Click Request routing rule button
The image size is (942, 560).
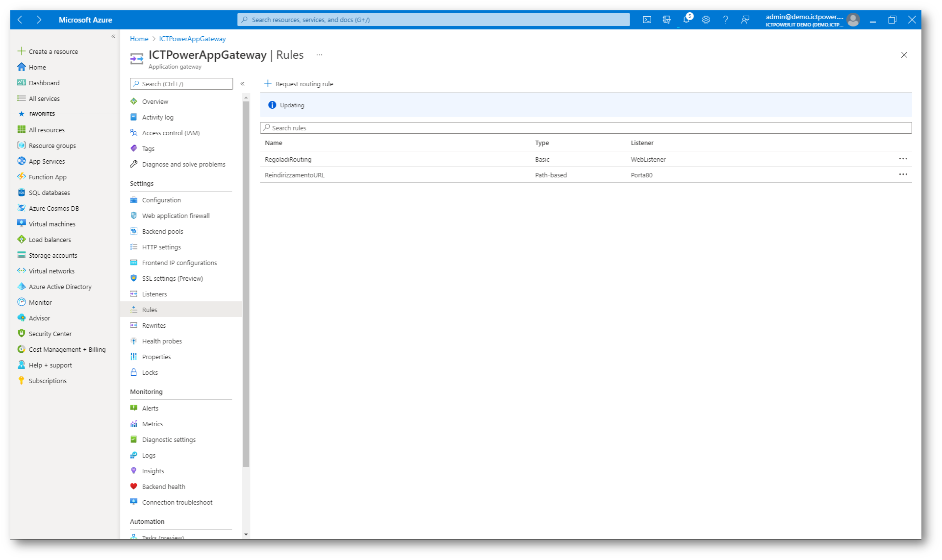(299, 84)
